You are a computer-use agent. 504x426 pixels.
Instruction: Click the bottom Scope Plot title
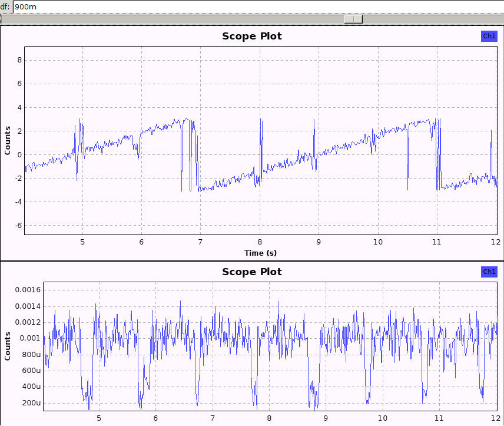[x=251, y=272]
